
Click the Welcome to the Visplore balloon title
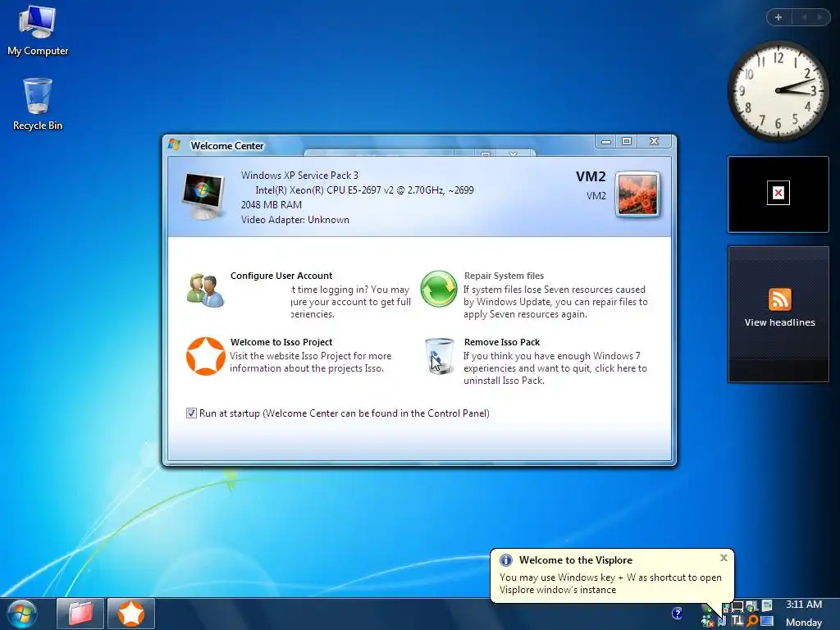(575, 560)
